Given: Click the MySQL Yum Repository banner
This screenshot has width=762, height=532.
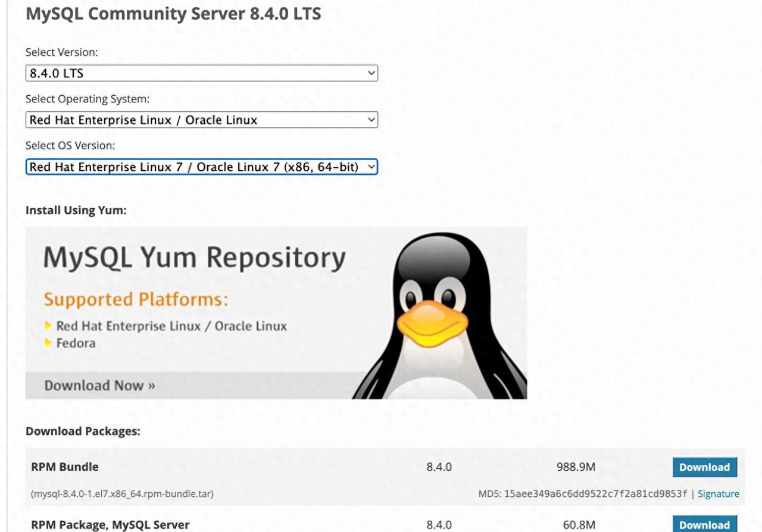Looking at the screenshot, I should 276,312.
